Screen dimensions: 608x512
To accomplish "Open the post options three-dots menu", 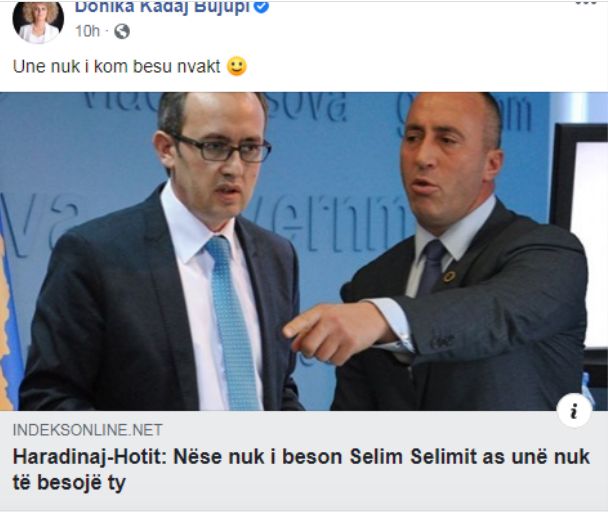I will (x=586, y=2).
